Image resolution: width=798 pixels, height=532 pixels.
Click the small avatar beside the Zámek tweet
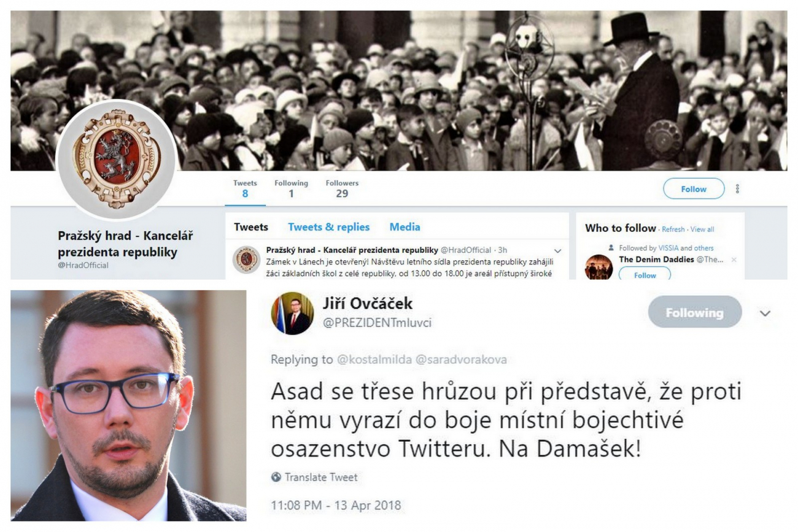(x=246, y=260)
